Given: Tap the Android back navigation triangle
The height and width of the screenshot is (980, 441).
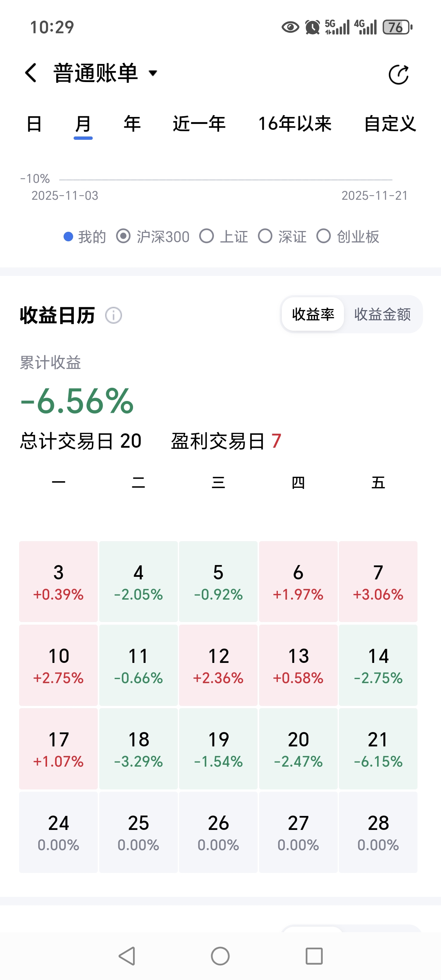Looking at the screenshot, I should [x=127, y=956].
